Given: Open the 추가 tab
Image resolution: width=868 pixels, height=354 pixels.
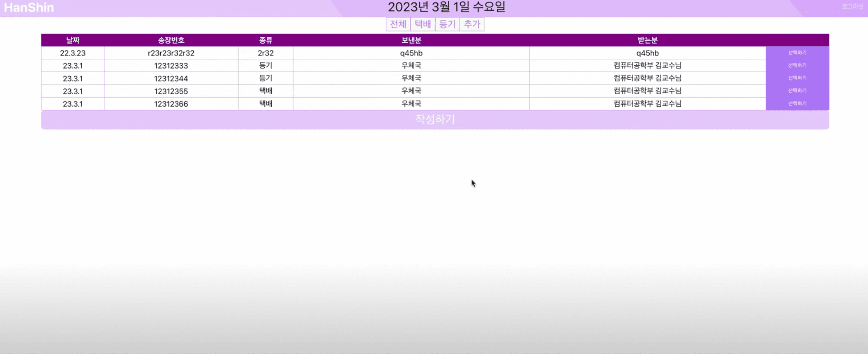Looking at the screenshot, I should [472, 24].
